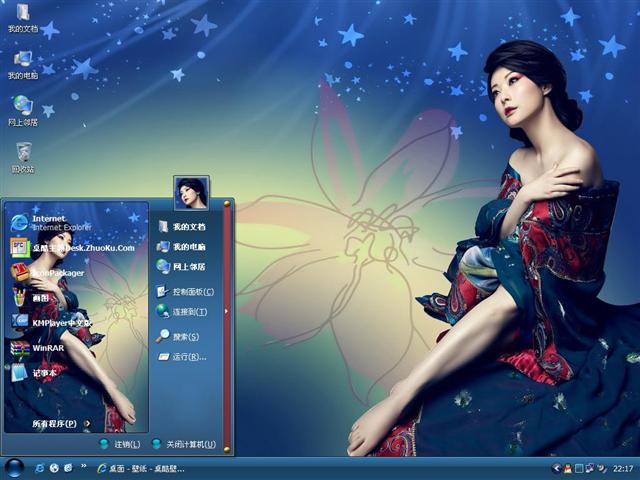Switch to 桌面 - 壁纸 taskbar window
640x480 pixels.
pyautogui.click(x=141, y=469)
